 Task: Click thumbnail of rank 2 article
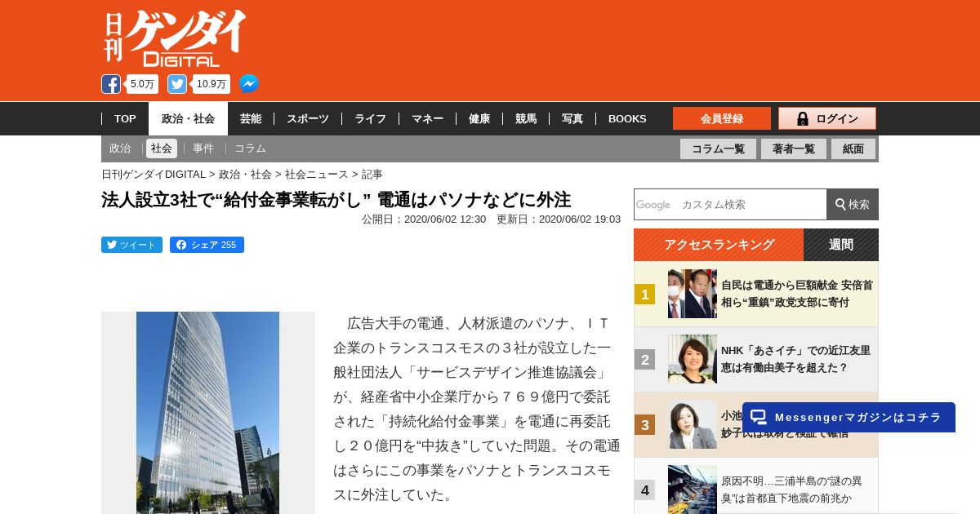point(693,359)
